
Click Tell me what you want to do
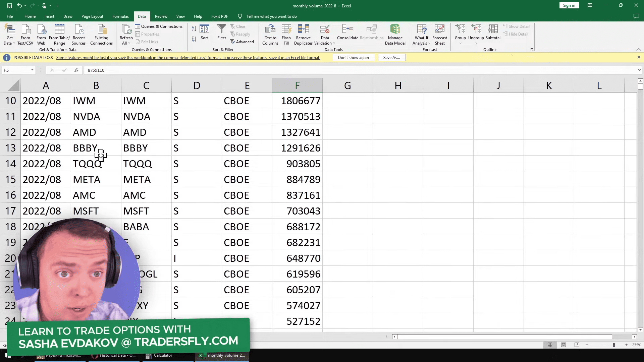click(x=271, y=16)
